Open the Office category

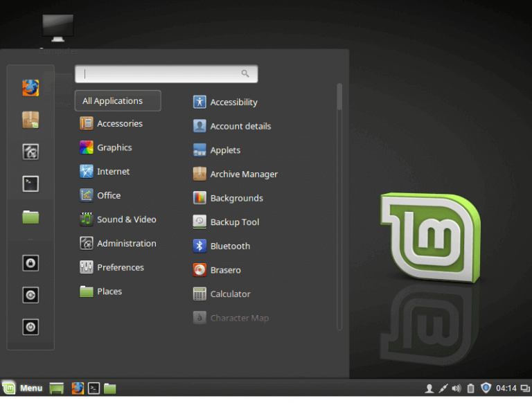click(100, 195)
